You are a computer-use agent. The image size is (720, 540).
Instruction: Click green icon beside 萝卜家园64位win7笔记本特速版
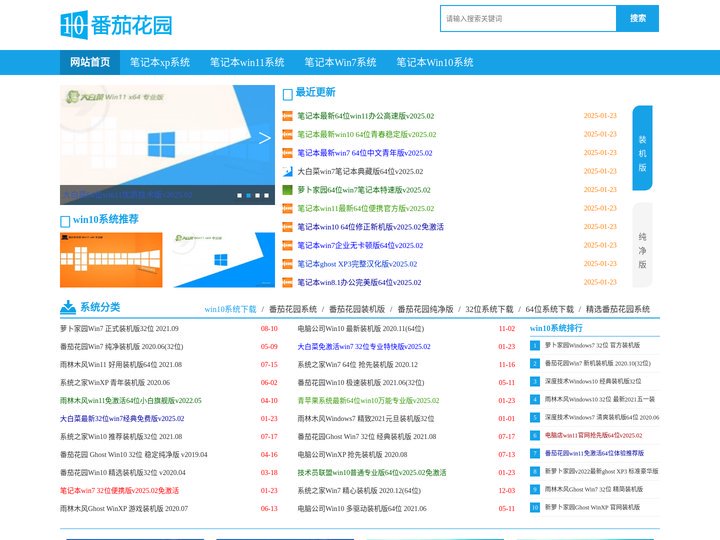pyautogui.click(x=287, y=190)
